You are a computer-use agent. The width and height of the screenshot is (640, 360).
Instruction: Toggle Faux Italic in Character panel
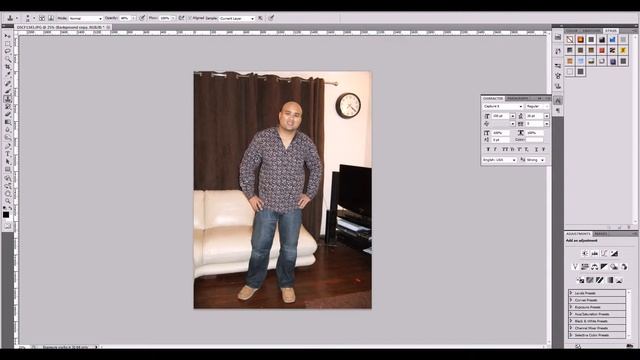point(495,149)
